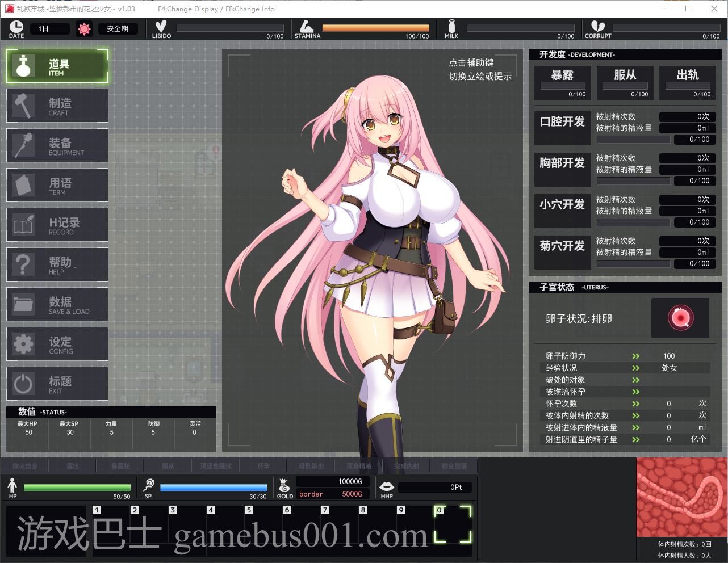Click the blue SP bar
The image size is (728, 563).
[x=214, y=488]
